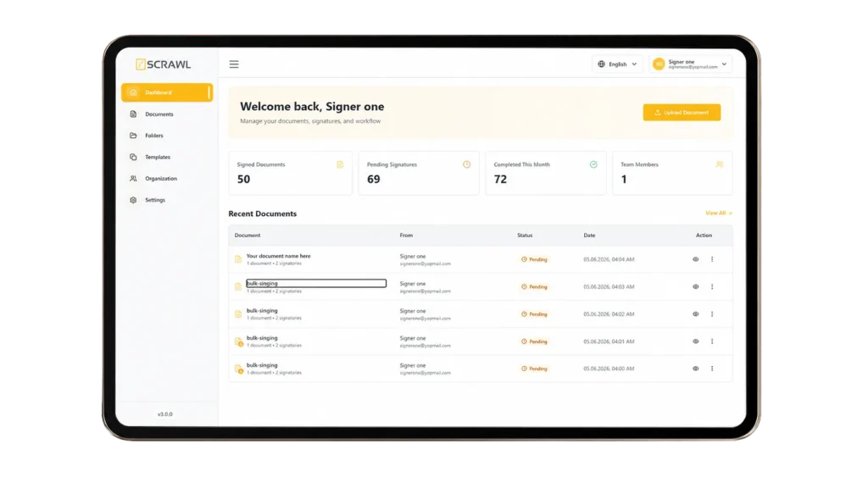This screenshot has width=868, height=488.
Task: Click the Pending status on the 04:02 AM row
Action: click(534, 314)
